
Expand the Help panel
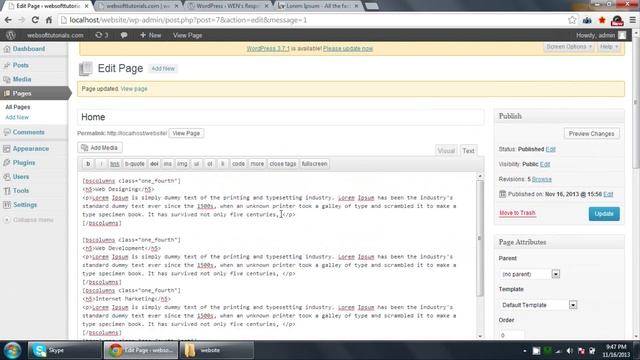point(609,47)
